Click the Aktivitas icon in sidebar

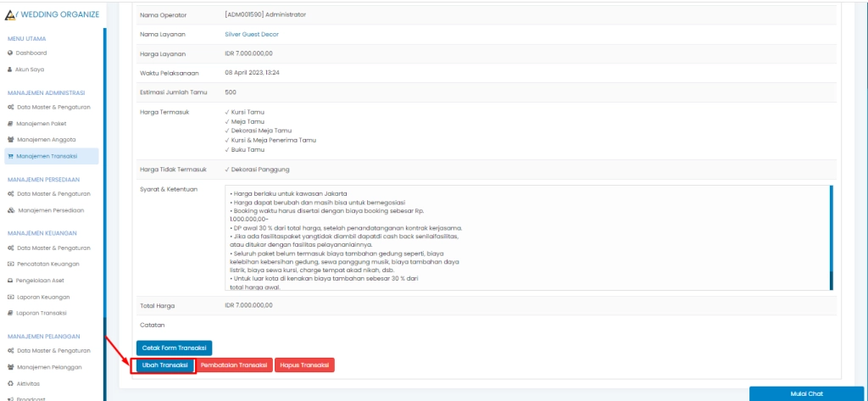tap(10, 382)
